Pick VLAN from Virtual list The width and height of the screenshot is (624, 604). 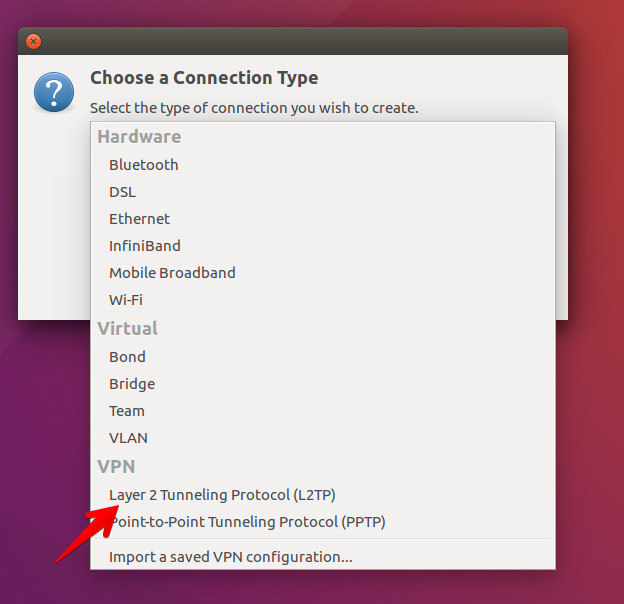[x=323, y=438]
